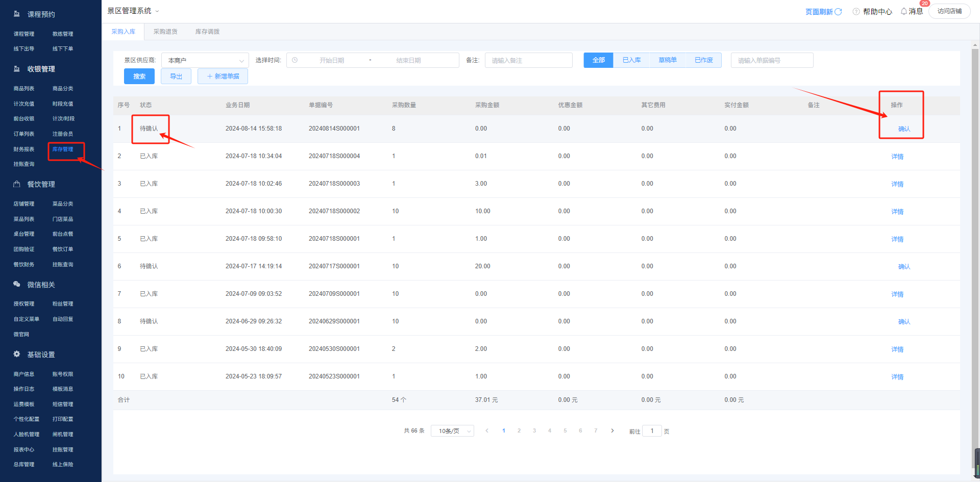Click the 餐饮管理 sidebar section icon
The width and height of the screenshot is (980, 482).
pos(17,184)
